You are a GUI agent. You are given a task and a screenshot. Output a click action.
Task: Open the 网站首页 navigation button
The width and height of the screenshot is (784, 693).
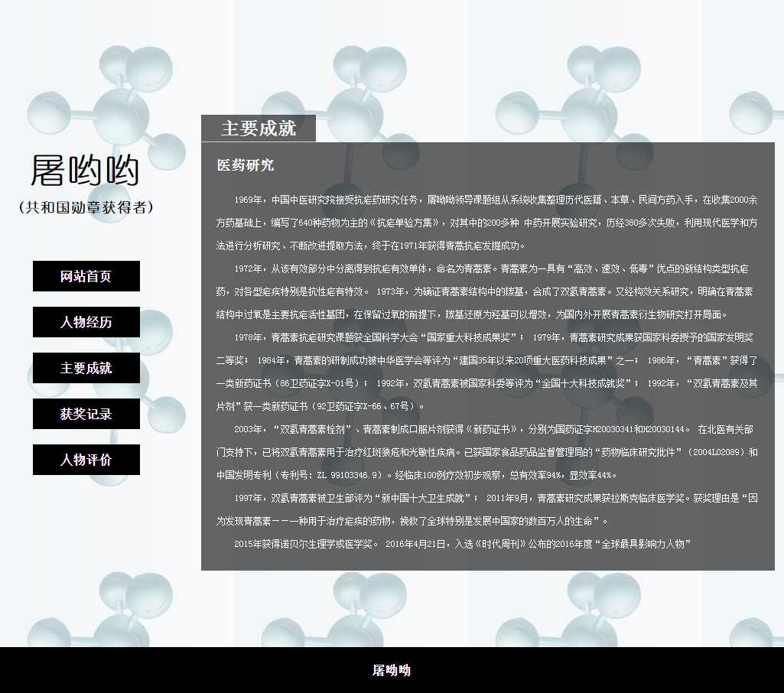point(86,276)
